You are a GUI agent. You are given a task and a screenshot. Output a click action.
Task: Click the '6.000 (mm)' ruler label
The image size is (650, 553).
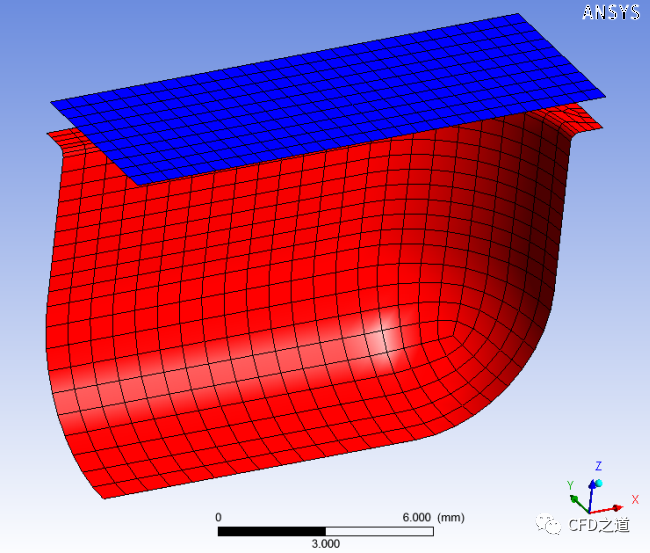point(434,517)
